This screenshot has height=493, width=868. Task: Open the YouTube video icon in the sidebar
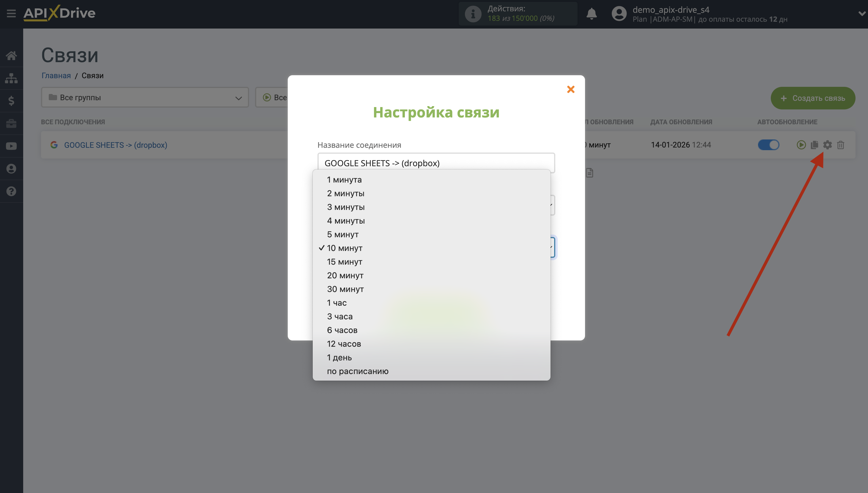click(11, 146)
